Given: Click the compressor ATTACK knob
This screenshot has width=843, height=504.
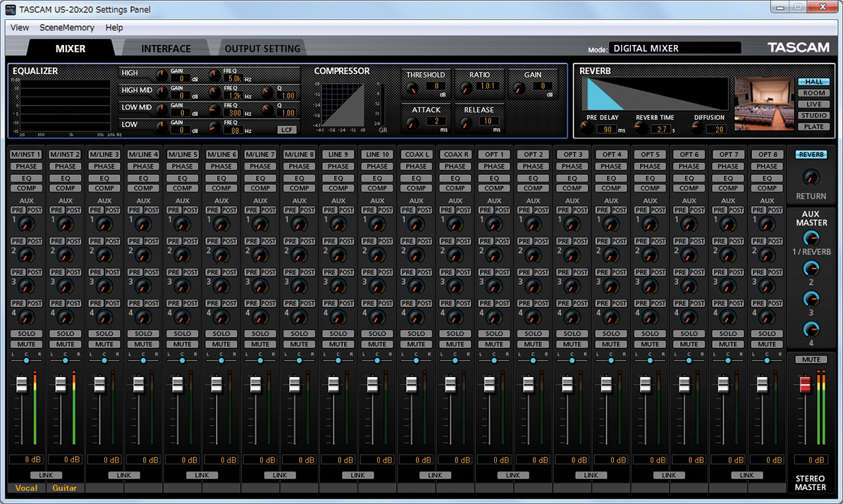Looking at the screenshot, I should [412, 123].
